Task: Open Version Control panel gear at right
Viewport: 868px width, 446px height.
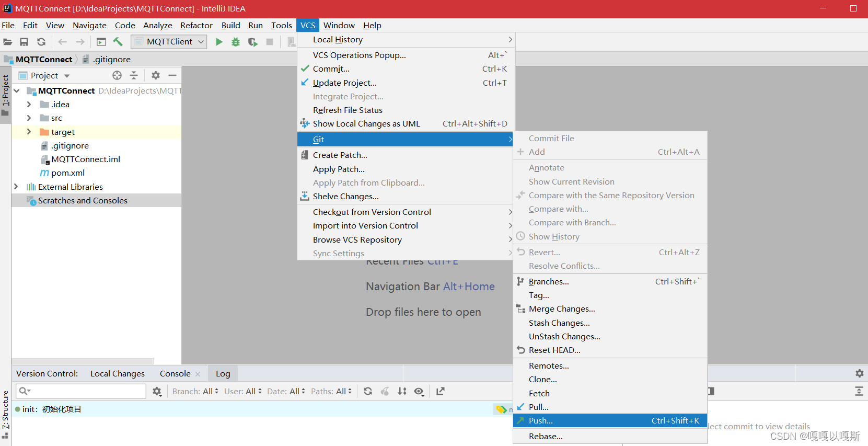Action: tap(860, 373)
